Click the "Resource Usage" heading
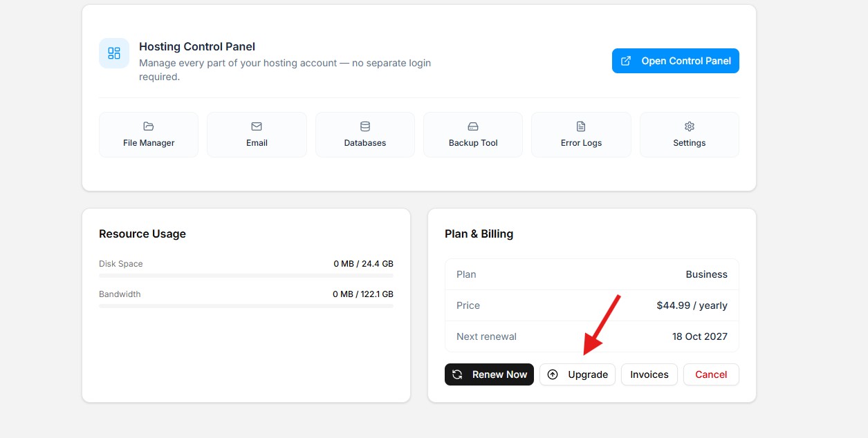 pos(142,234)
